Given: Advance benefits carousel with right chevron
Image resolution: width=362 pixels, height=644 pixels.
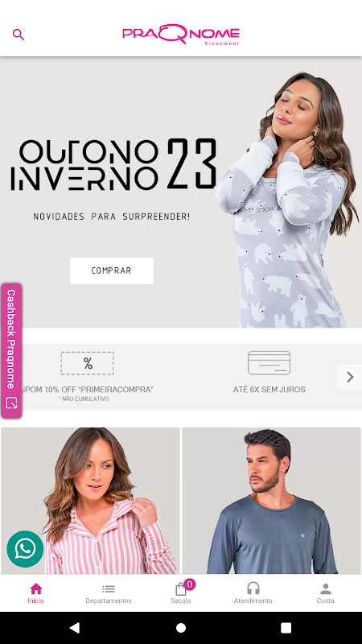Looking at the screenshot, I should 350,377.
